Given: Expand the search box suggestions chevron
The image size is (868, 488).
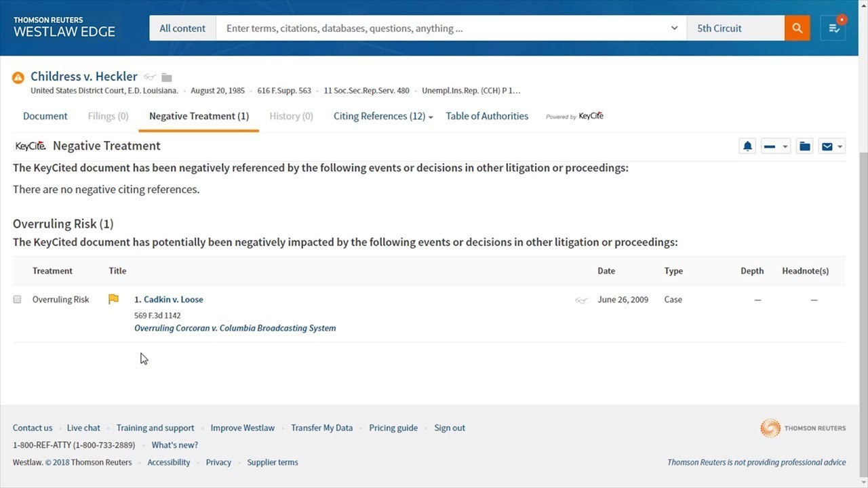Looking at the screenshot, I should 674,28.
